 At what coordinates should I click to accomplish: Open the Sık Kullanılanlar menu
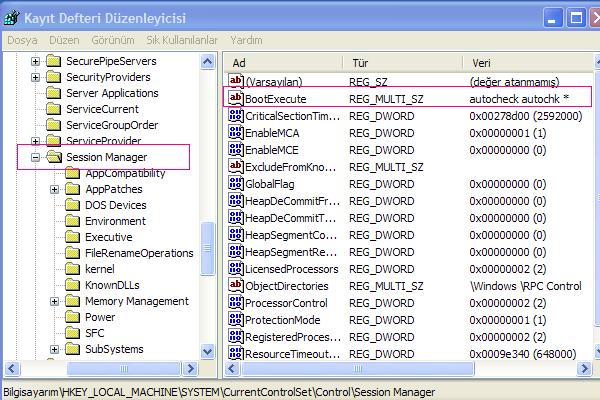pyautogui.click(x=182, y=40)
